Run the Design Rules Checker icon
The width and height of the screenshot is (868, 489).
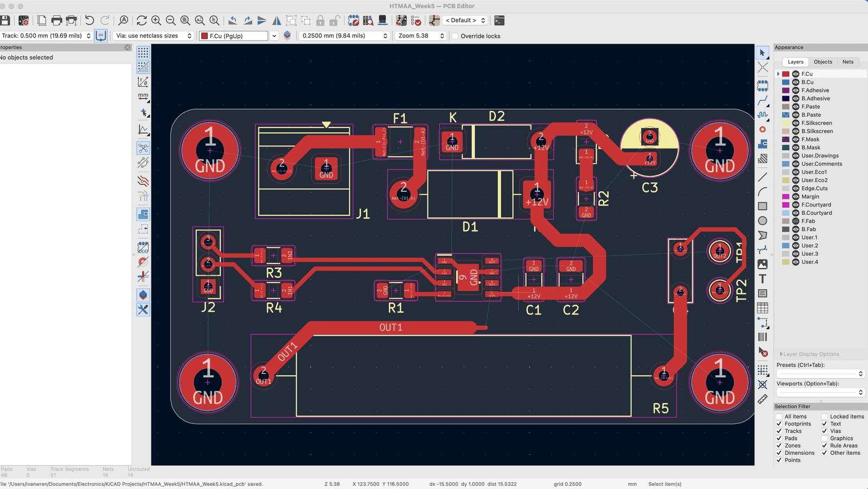[416, 21]
